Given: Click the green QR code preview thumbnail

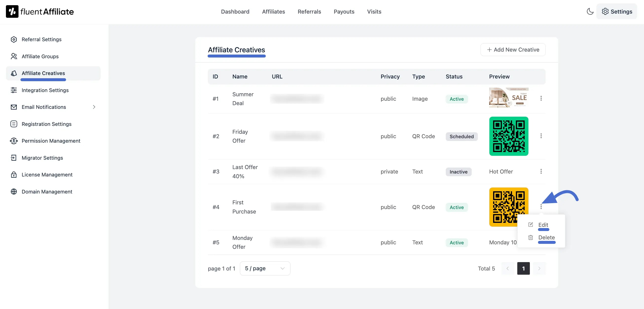Looking at the screenshot, I should pyautogui.click(x=508, y=136).
